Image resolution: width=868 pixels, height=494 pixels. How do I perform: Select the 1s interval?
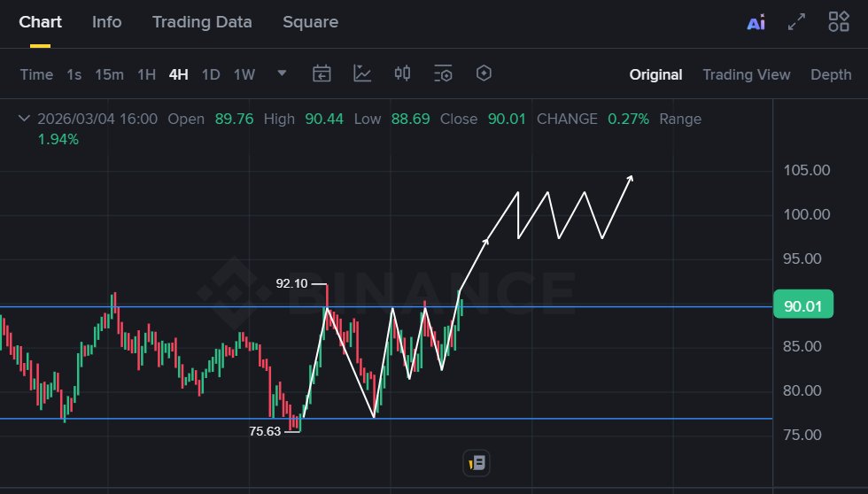pyautogui.click(x=74, y=74)
